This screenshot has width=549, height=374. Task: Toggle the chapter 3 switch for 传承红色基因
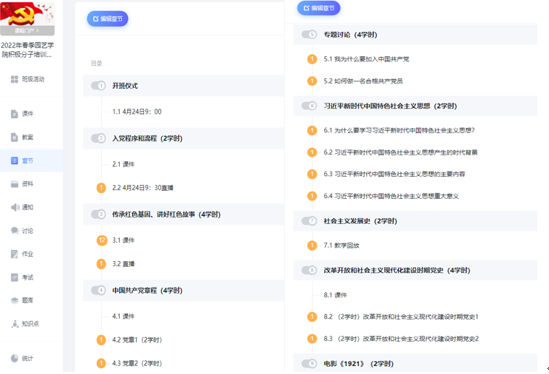(x=98, y=214)
